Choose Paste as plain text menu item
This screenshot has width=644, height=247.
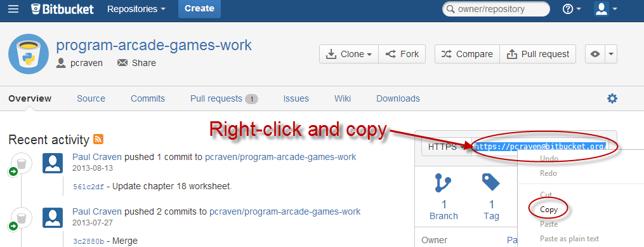(x=569, y=239)
